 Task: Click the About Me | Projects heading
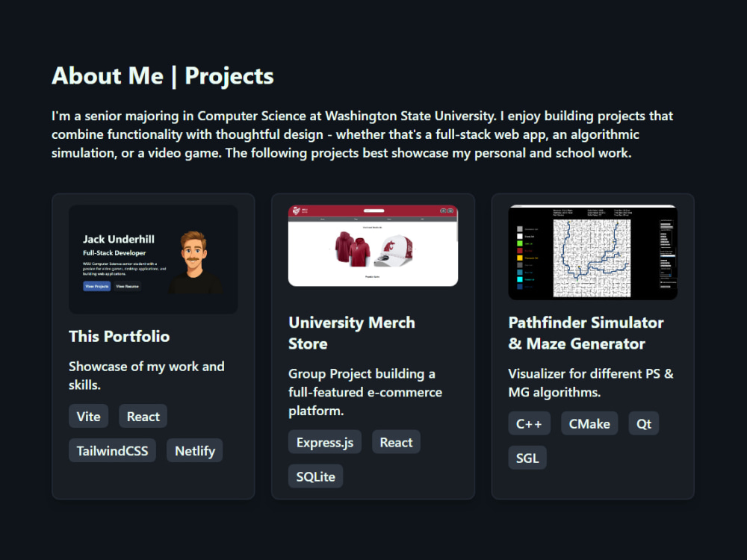point(163,75)
